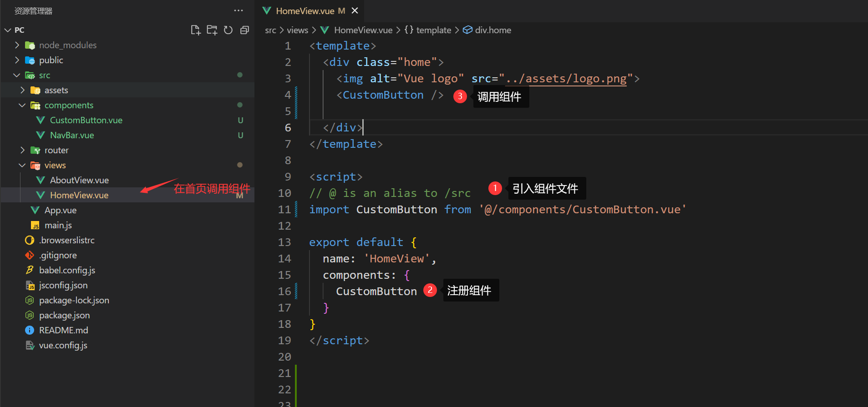Select the HomeView.vue editor tab

(305, 11)
